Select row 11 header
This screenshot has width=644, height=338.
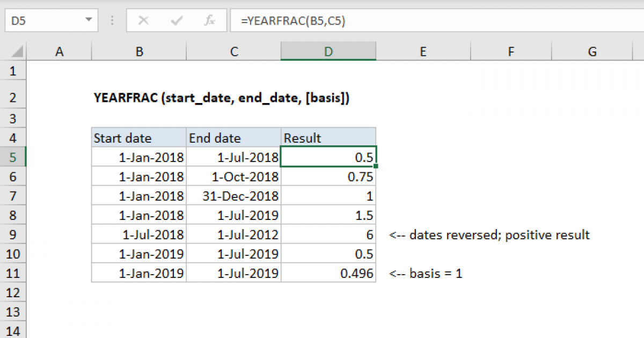[x=13, y=273]
